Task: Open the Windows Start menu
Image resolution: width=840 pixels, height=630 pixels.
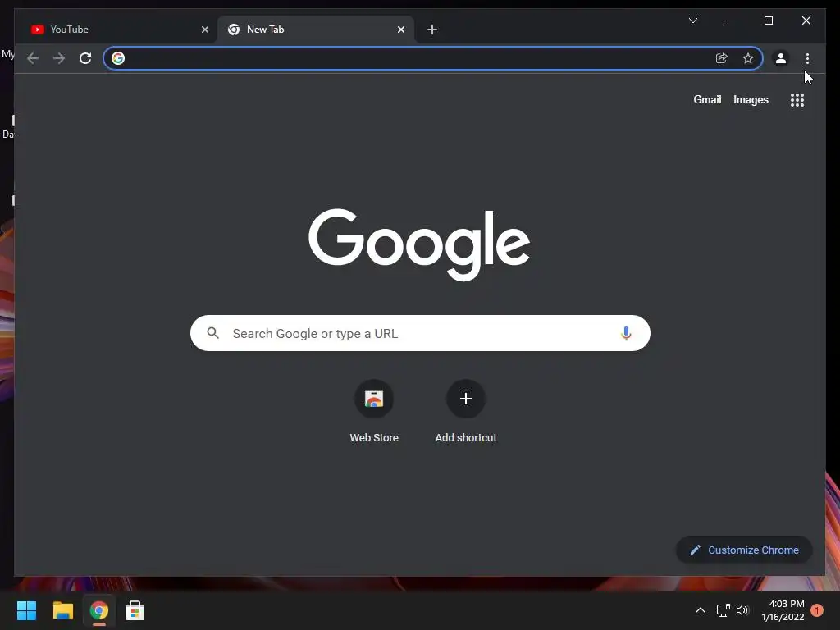Action: coord(26,610)
